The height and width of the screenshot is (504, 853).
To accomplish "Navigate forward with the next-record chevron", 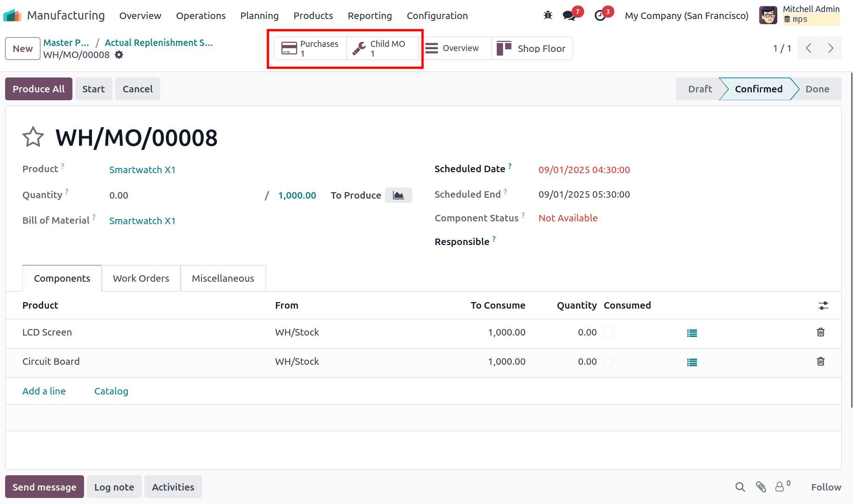I will [x=831, y=48].
